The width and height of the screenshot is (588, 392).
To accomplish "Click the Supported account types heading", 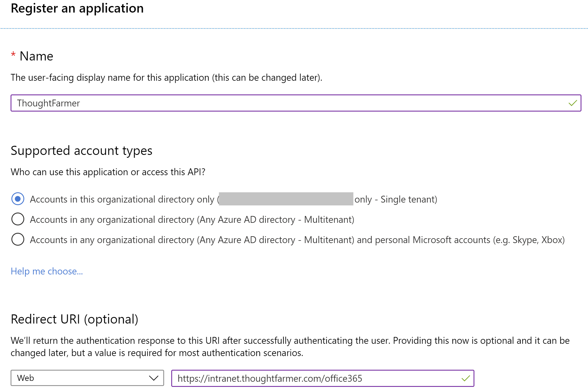I will 81,151.
